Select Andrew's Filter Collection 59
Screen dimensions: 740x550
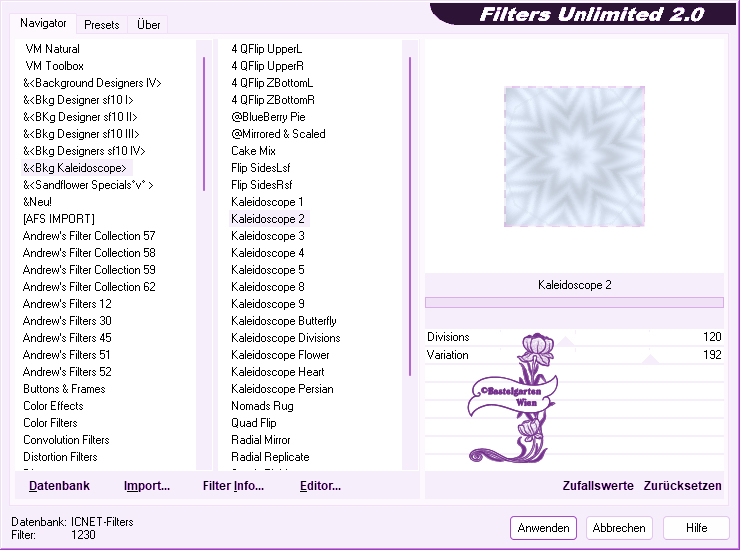[x=89, y=270]
